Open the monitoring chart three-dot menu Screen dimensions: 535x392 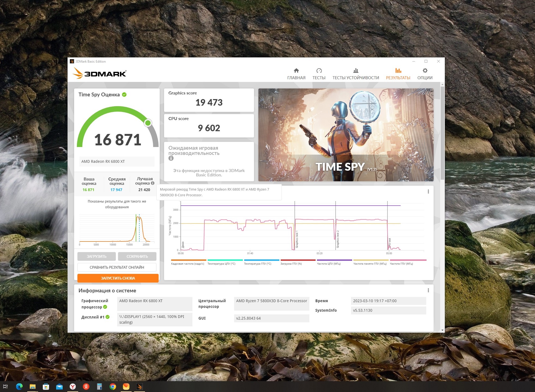click(428, 192)
